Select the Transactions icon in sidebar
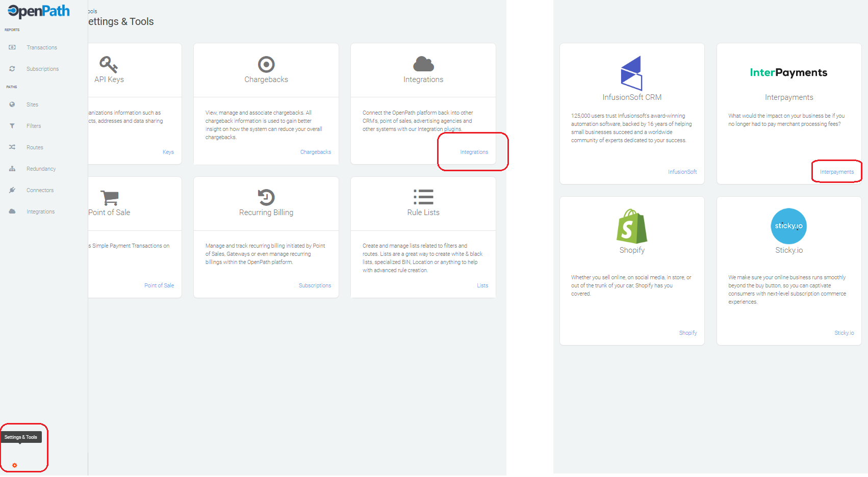Screen dimensions: 868x477 tap(12, 47)
